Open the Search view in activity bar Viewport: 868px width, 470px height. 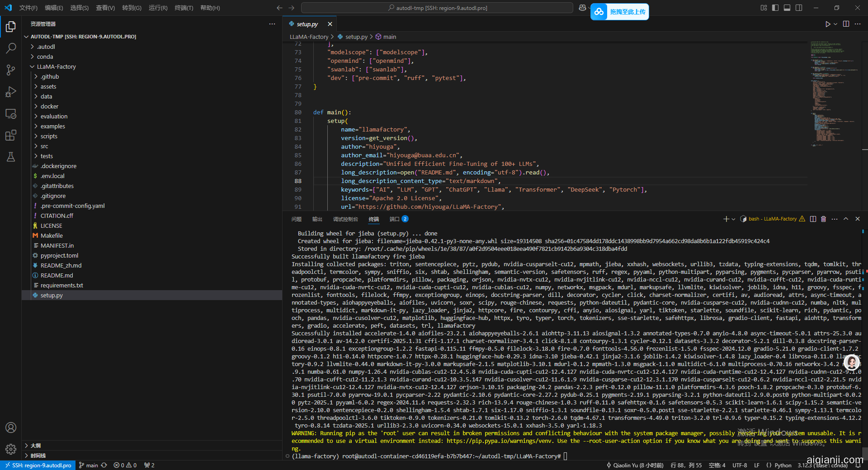11,48
